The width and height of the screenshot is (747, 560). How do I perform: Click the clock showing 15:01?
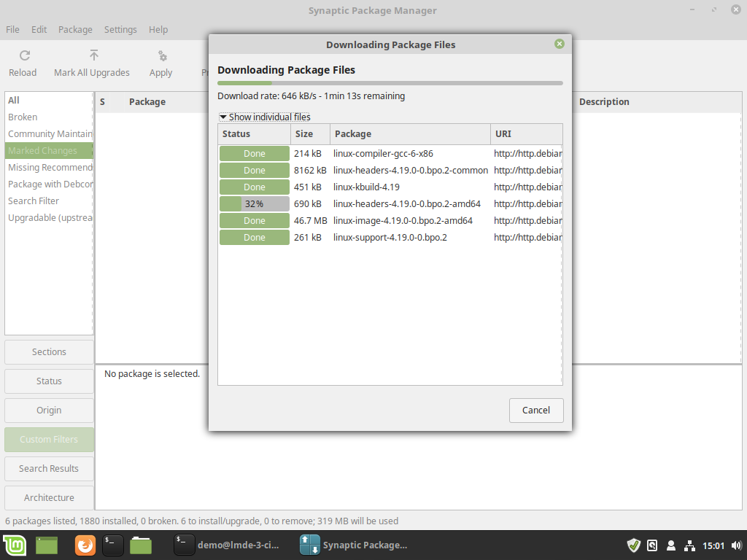coord(713,545)
